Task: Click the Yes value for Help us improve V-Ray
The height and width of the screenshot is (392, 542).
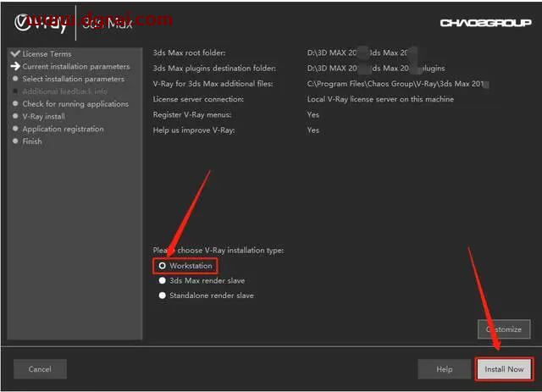Action: [312, 130]
